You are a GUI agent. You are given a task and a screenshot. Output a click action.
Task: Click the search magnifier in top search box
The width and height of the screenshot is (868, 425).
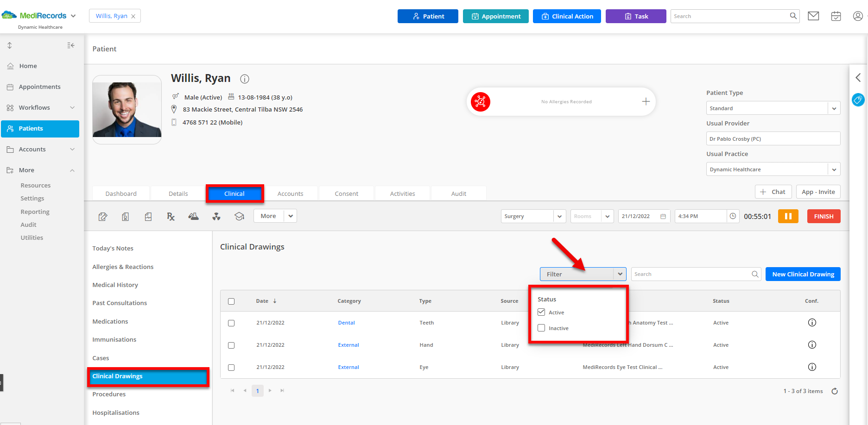click(793, 16)
